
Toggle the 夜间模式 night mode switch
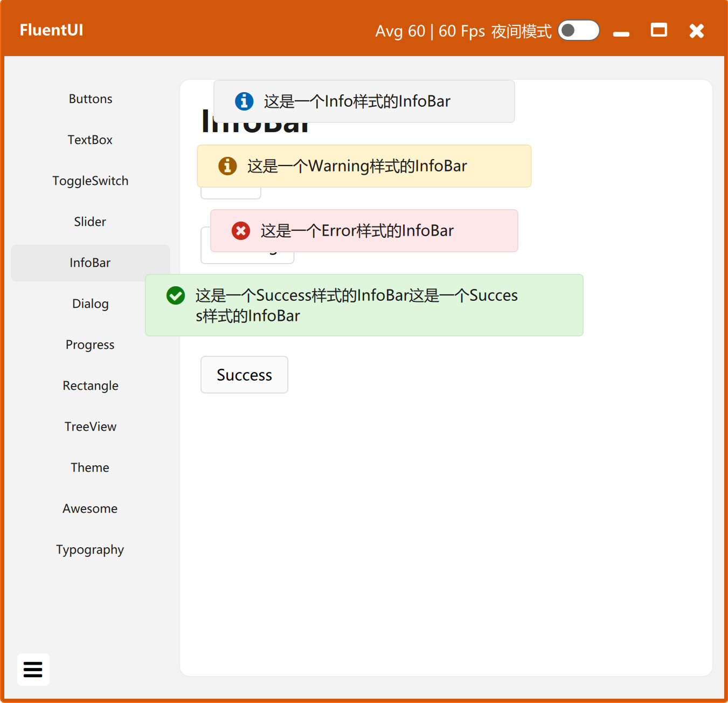coord(579,30)
